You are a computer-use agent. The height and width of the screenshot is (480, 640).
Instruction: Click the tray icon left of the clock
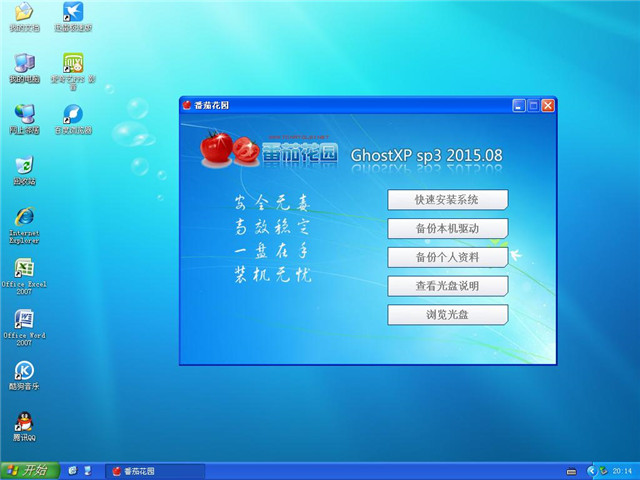click(603, 471)
